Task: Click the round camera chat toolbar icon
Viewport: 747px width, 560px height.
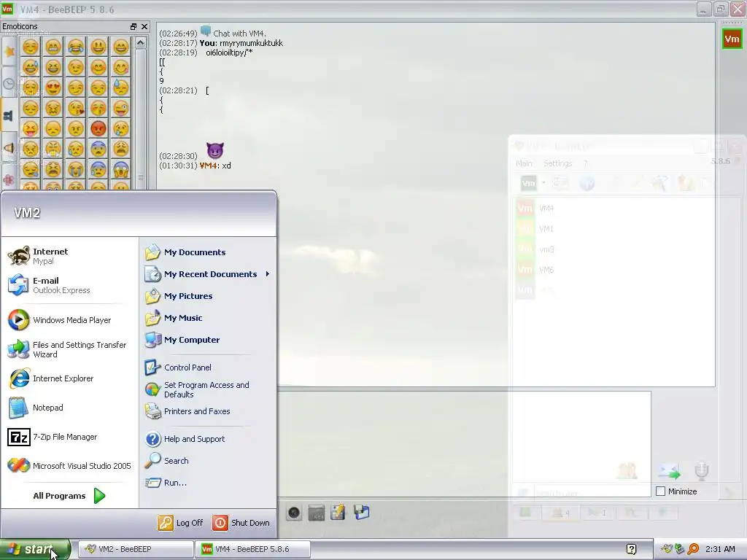Action: pos(294,513)
